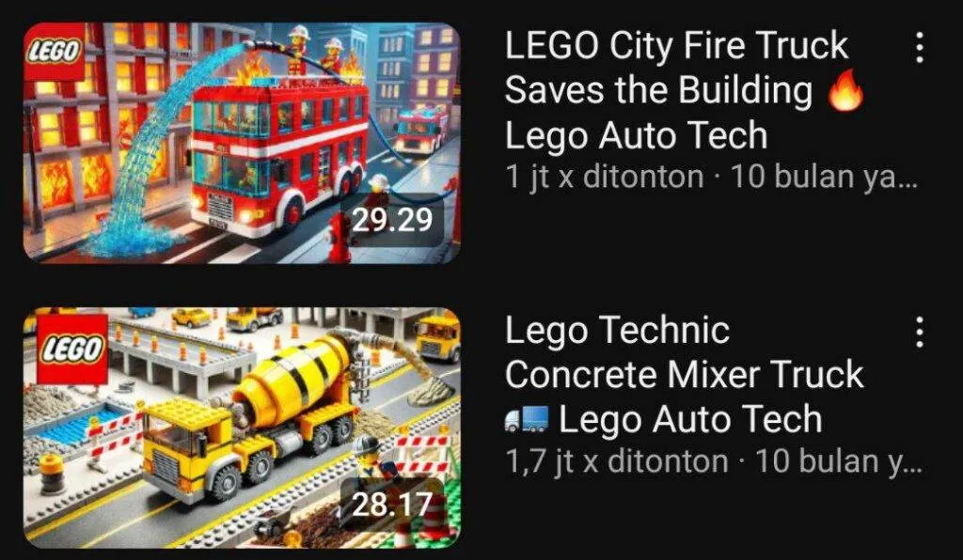The height and width of the screenshot is (560, 963).
Task: Click the LEGO logo on mixer truck thumbnail
Action: pyautogui.click(x=72, y=350)
